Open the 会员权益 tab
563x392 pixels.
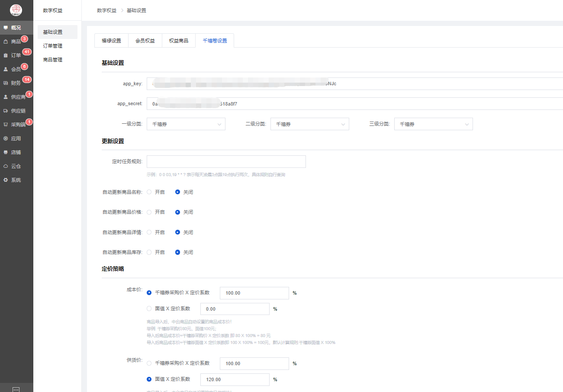point(145,41)
